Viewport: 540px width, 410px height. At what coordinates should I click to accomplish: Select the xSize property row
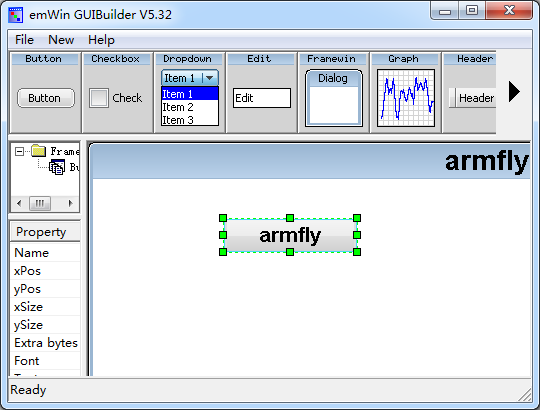45,307
